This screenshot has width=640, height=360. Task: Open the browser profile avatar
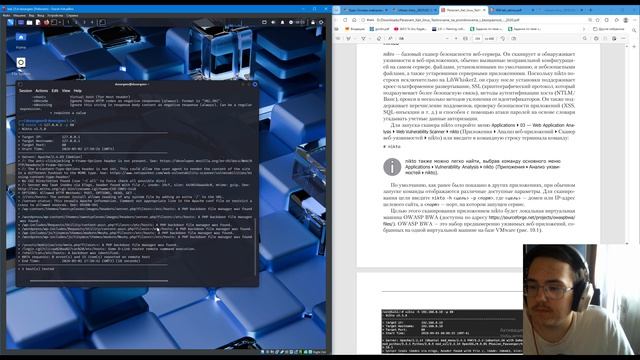[x=626, y=20]
